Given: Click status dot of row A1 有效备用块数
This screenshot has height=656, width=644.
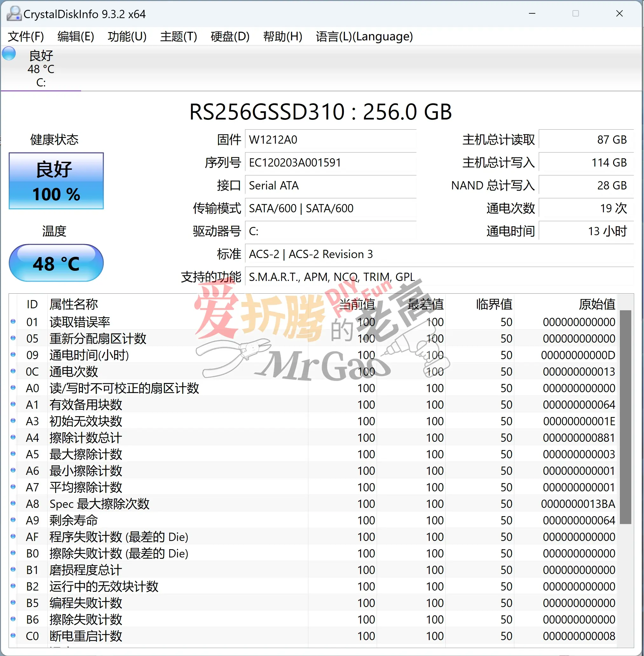Looking at the screenshot, I should click(13, 404).
